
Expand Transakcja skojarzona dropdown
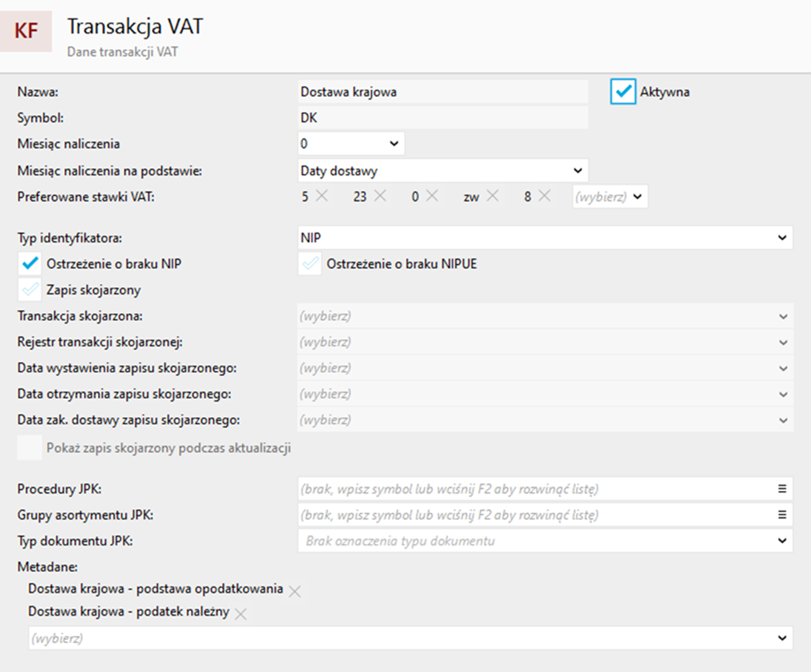pyautogui.click(x=545, y=316)
